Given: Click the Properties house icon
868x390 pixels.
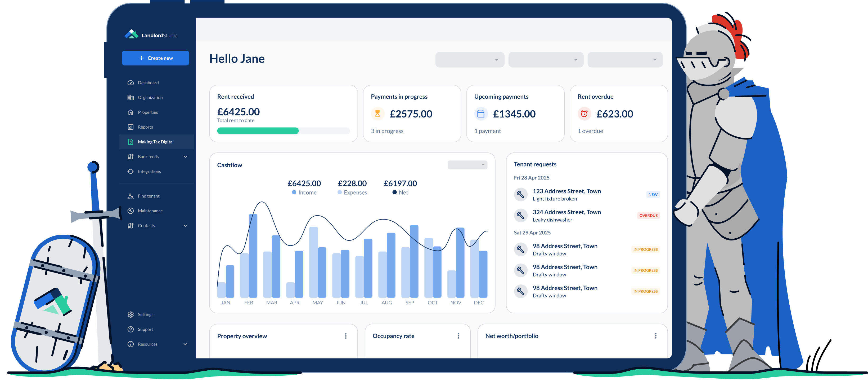Looking at the screenshot, I should (x=131, y=112).
